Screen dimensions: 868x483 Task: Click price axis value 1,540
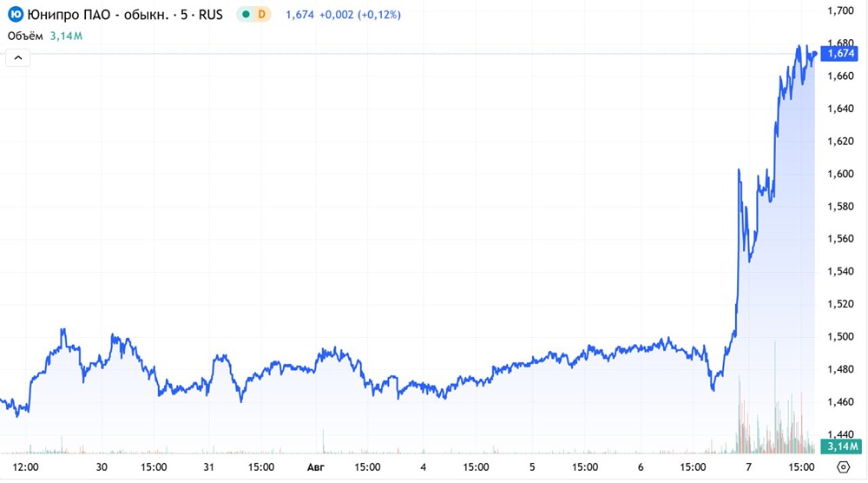[x=840, y=271]
